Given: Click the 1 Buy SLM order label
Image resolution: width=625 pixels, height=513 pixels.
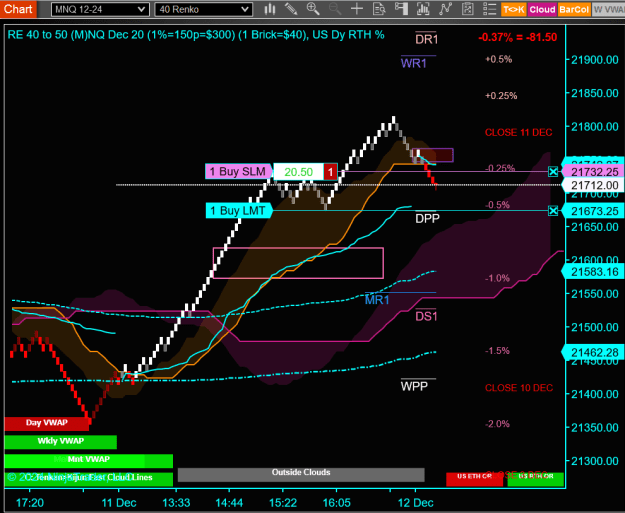Looking at the screenshot, I should point(239,171).
